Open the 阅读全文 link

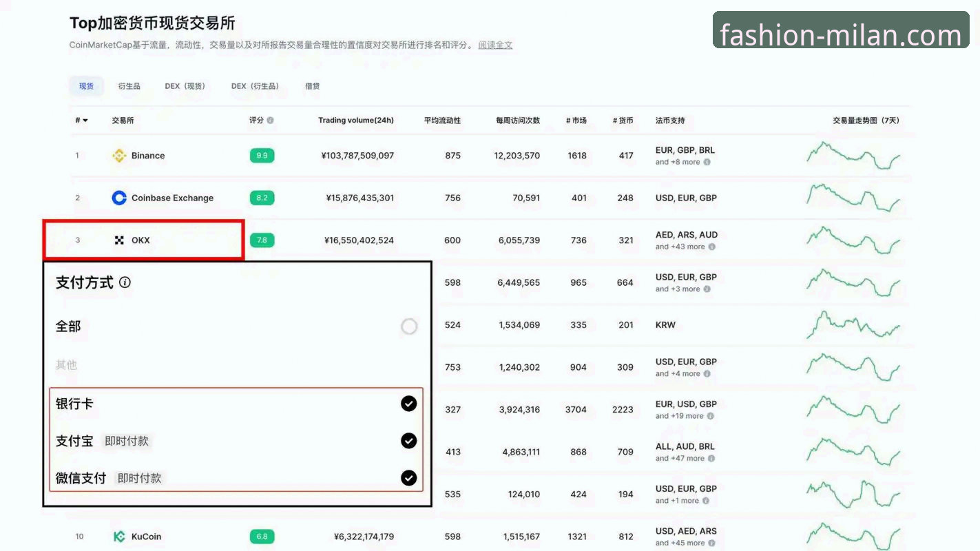pyautogui.click(x=495, y=45)
